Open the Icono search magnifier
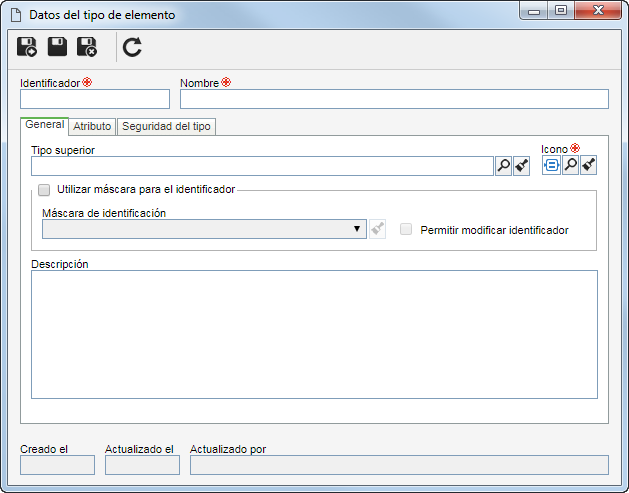The height and width of the screenshot is (493, 629). pos(570,165)
